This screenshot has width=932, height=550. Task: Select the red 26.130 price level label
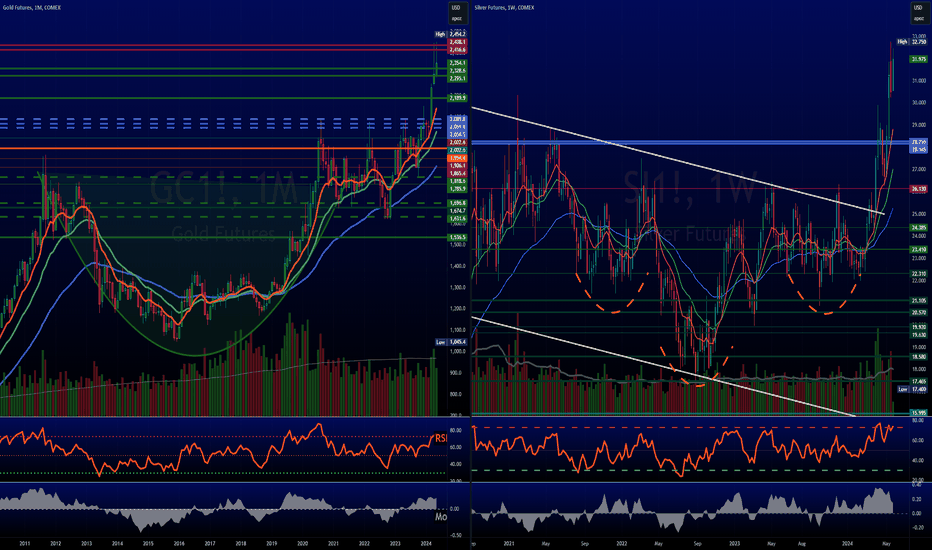click(919, 189)
